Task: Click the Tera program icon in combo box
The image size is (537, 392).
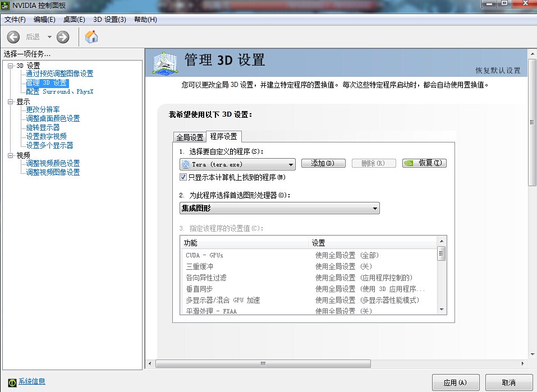Action: 186,164
